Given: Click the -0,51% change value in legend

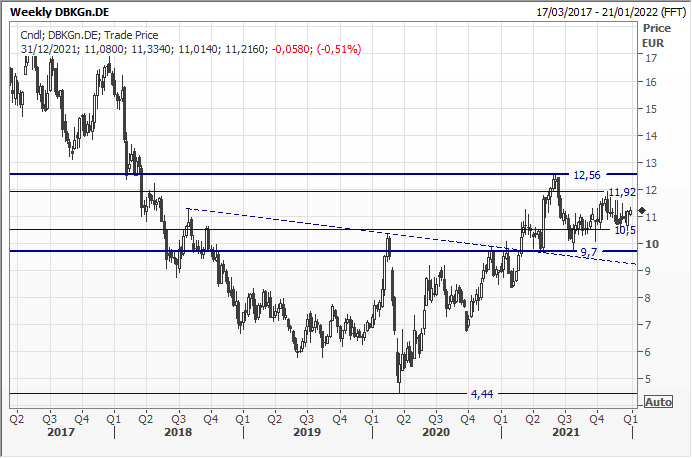Looking at the screenshot, I should coord(340,48).
